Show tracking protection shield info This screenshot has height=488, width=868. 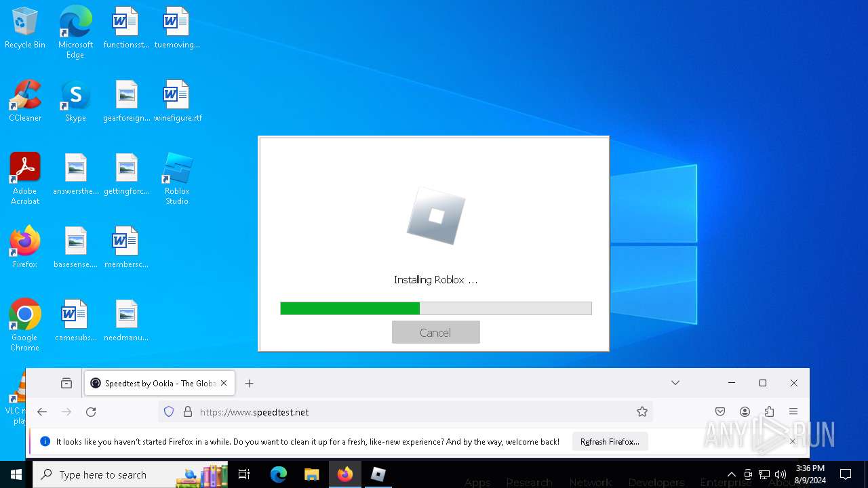click(169, 411)
